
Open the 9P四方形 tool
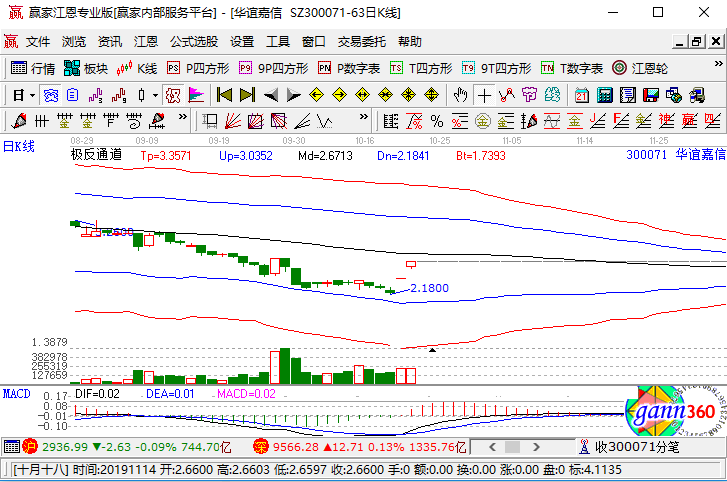[x=274, y=68]
